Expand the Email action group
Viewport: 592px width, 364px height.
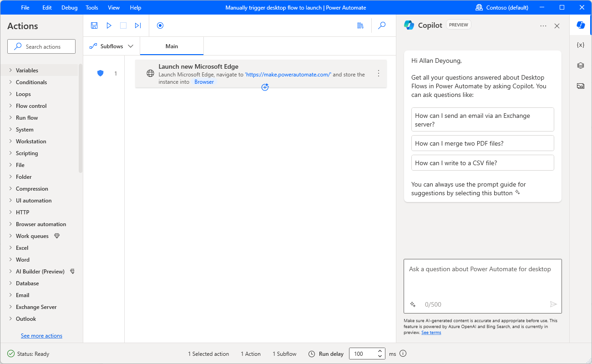[x=10, y=295]
